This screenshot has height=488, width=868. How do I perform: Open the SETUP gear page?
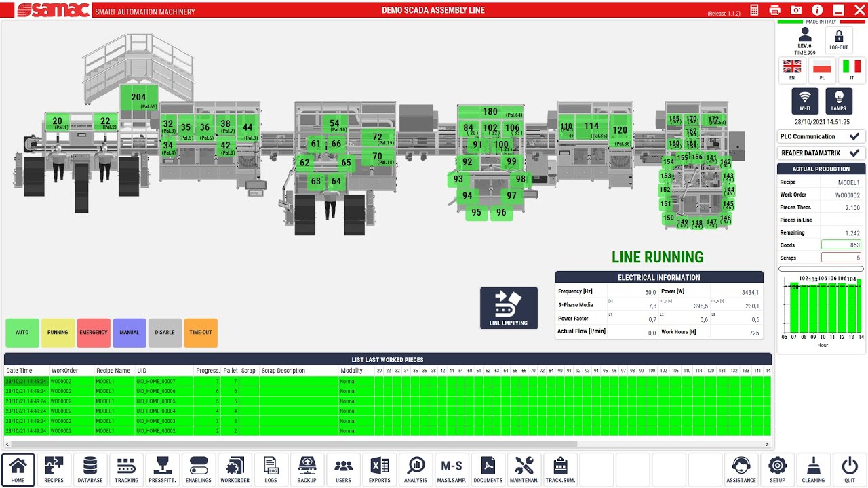pos(777,470)
